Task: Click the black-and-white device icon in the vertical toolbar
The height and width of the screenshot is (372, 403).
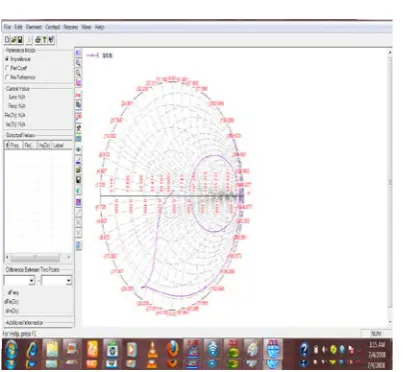Action: pos(78,180)
